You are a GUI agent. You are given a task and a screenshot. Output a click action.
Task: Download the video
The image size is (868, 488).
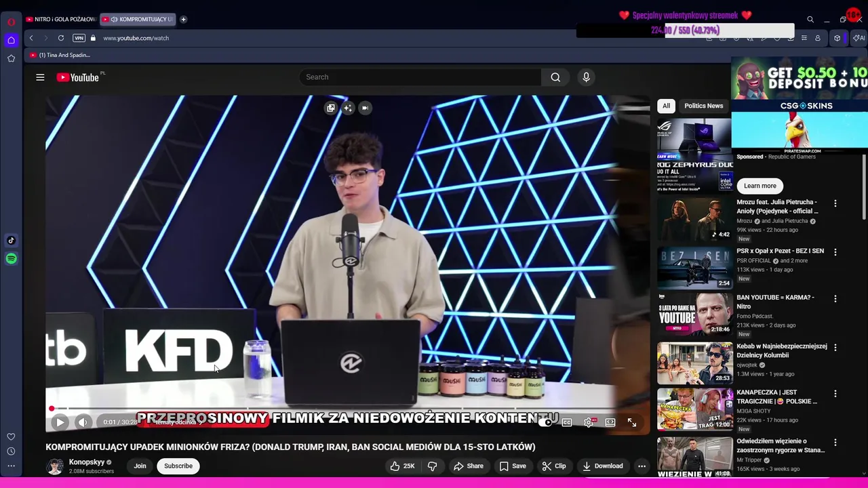pos(602,466)
